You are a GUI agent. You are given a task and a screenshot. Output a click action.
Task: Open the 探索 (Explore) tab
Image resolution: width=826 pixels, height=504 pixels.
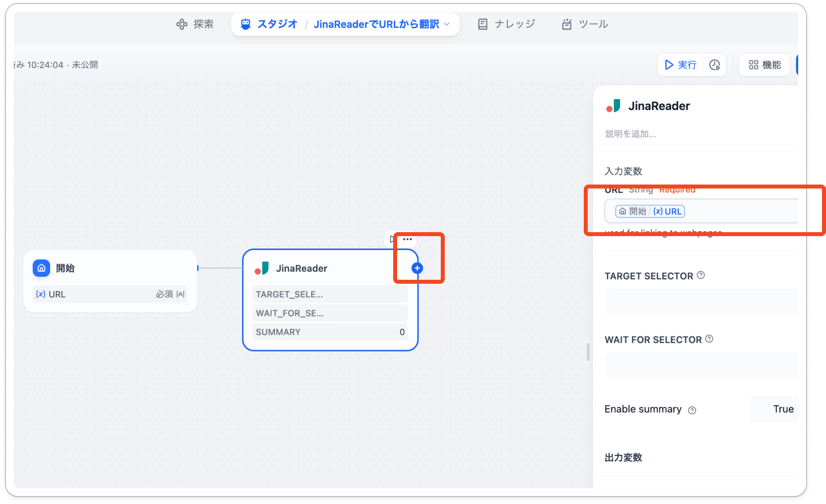tap(195, 24)
